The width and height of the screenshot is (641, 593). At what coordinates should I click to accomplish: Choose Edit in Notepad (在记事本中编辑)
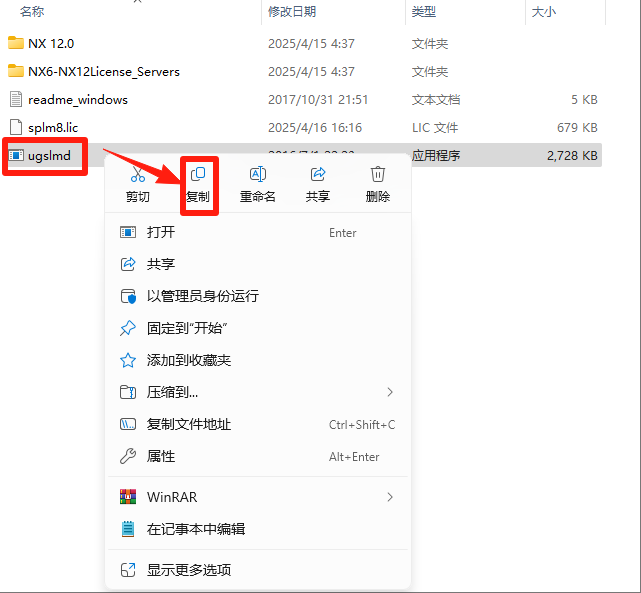[195, 529]
